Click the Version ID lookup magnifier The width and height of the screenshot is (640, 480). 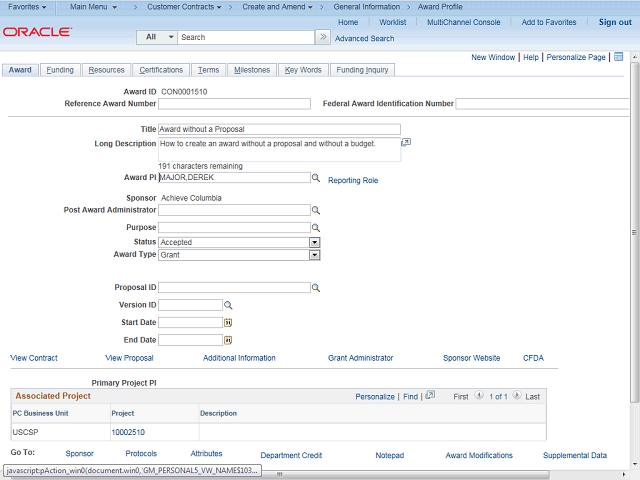228,305
